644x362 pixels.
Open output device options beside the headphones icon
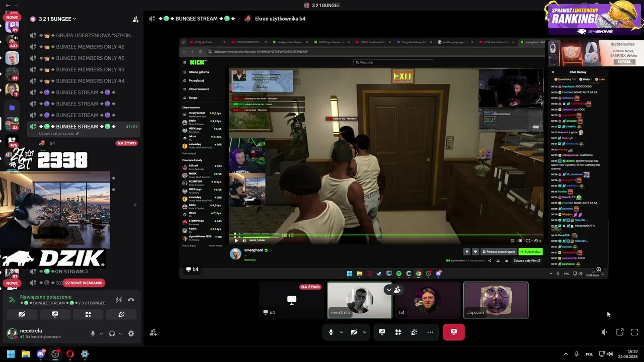click(x=120, y=333)
